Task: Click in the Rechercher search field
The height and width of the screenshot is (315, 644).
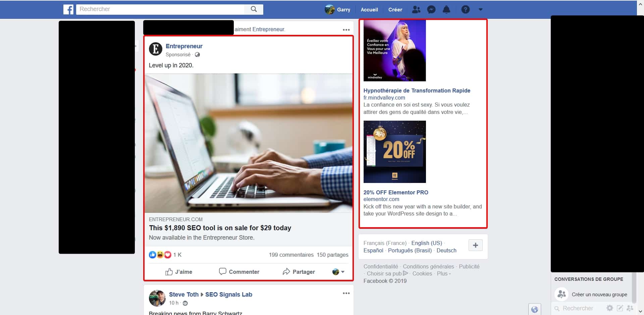Action: [161, 9]
